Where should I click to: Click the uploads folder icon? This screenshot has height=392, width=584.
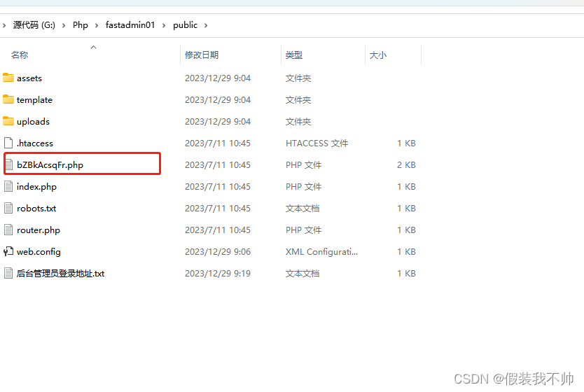[8, 121]
